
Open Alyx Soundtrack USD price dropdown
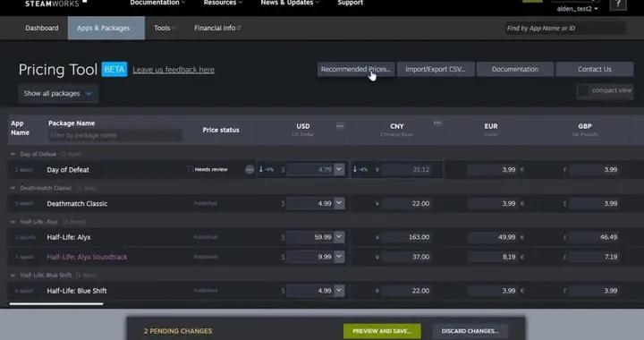[x=339, y=257]
